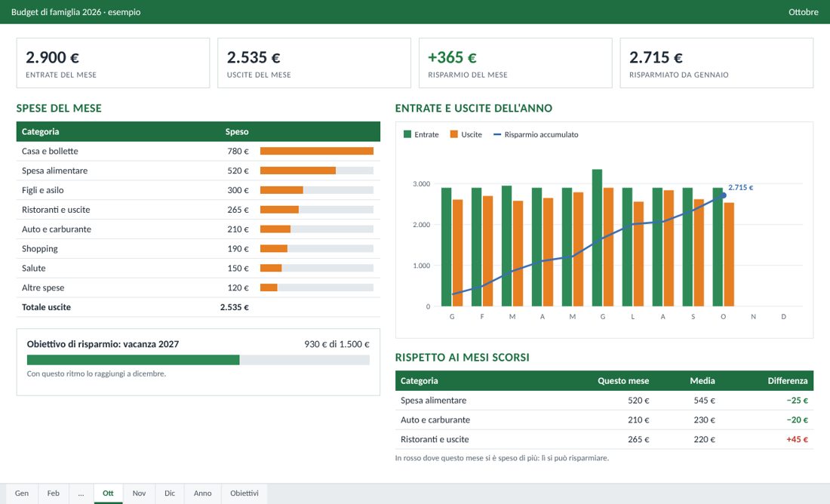Select the Shopping row label
Image resolution: width=830 pixels, height=504 pixels.
pos(40,248)
